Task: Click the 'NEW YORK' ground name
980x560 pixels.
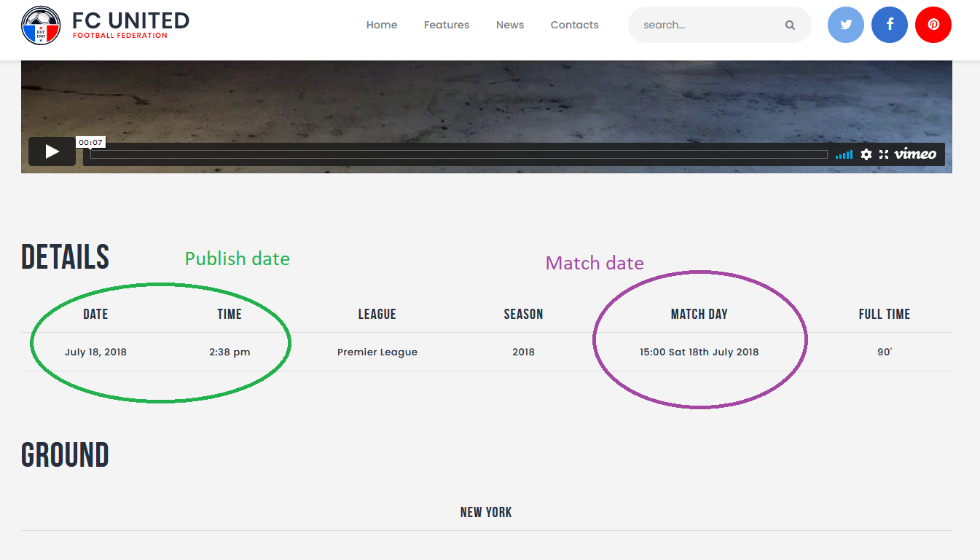Action: [486, 512]
